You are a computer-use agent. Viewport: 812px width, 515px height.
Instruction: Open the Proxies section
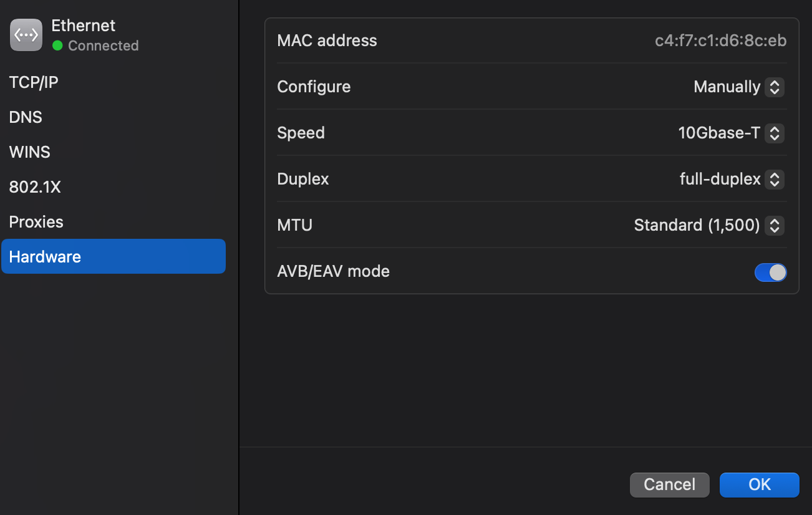click(36, 222)
